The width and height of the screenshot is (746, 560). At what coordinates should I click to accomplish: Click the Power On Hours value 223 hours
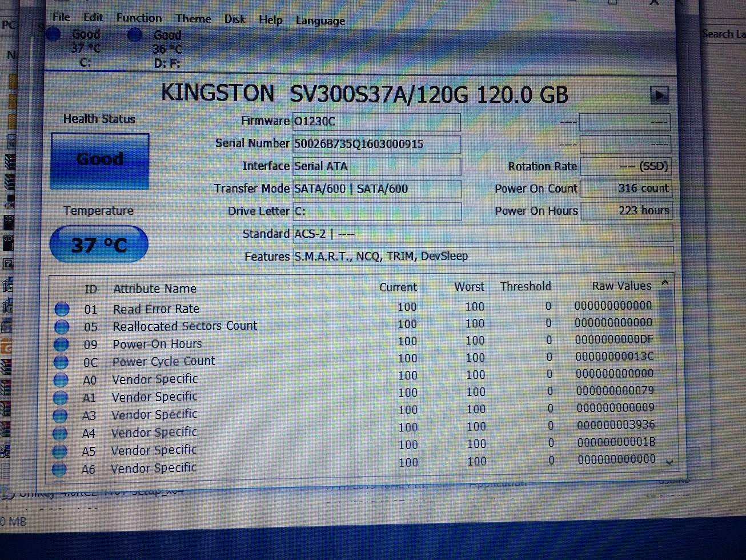pos(627,211)
